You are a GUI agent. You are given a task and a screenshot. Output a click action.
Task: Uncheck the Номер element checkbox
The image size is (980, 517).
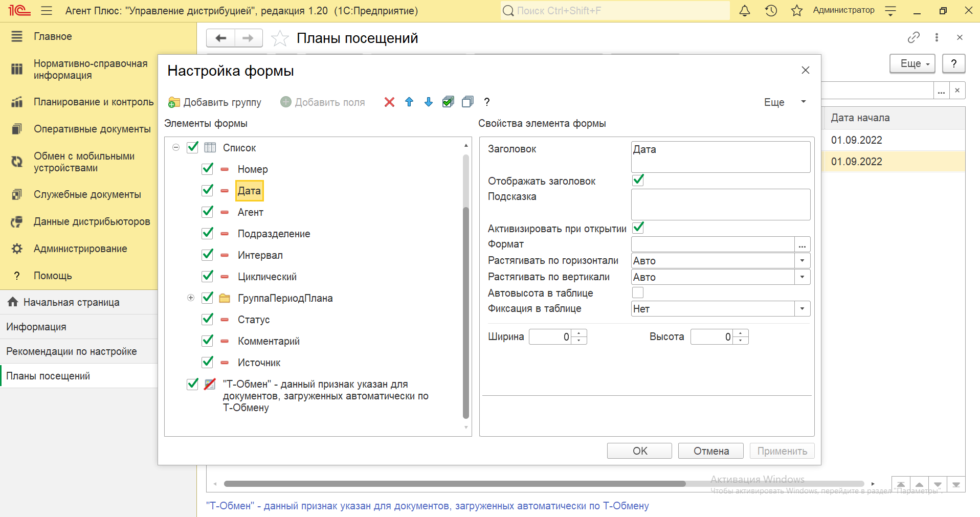click(207, 169)
